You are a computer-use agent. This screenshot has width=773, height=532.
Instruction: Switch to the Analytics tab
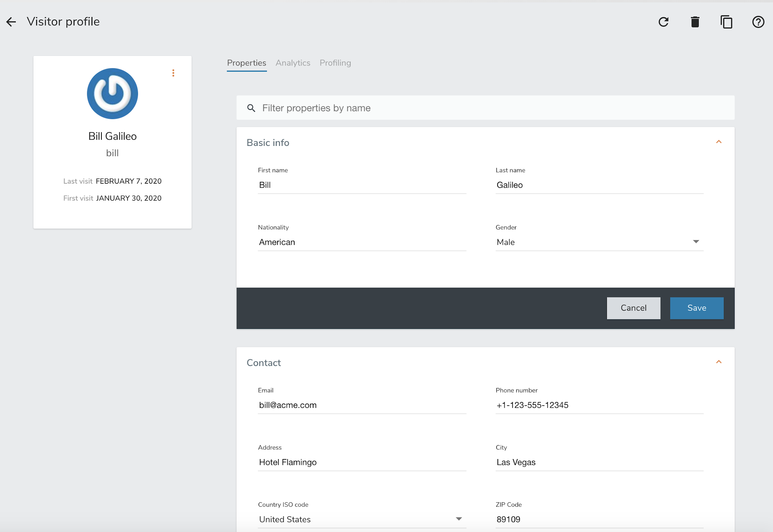(x=293, y=63)
